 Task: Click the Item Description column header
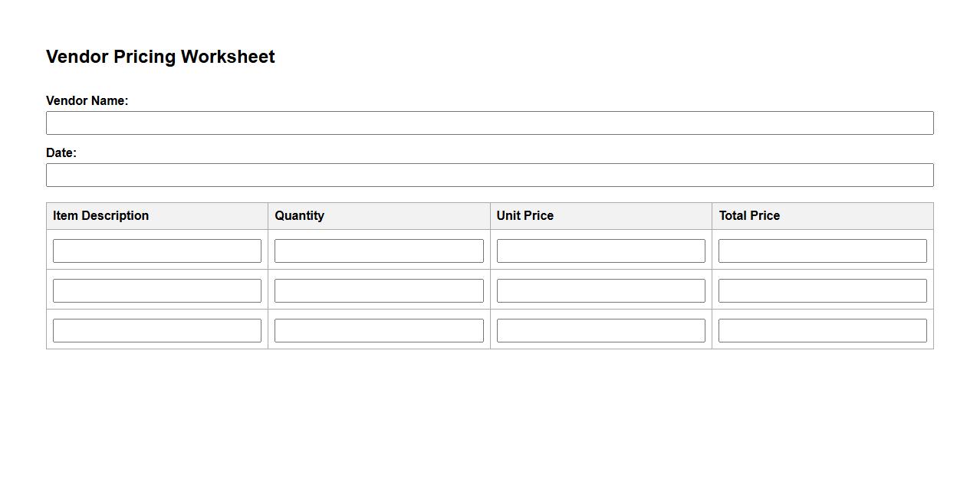coord(101,216)
